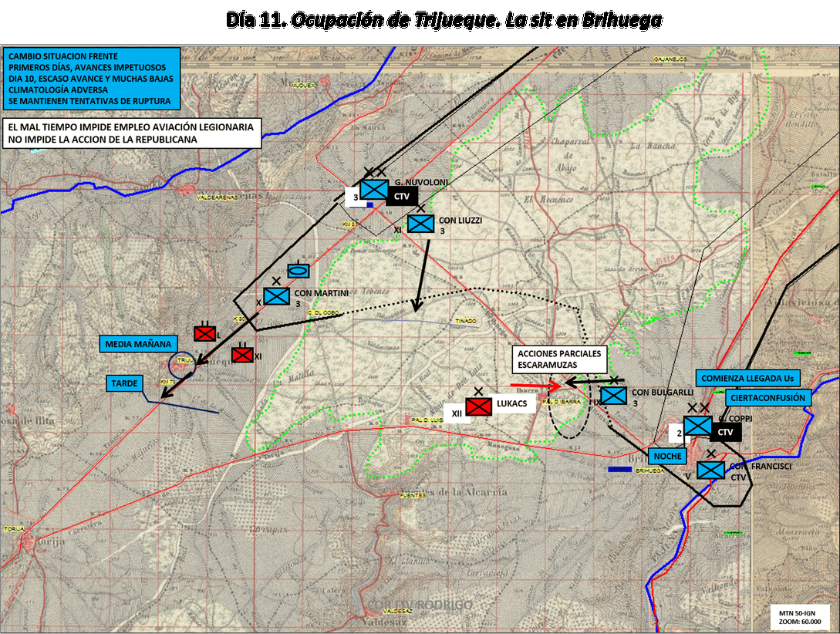Select the Con Francisci blue unit symbol
The image size is (840, 634).
point(711,470)
